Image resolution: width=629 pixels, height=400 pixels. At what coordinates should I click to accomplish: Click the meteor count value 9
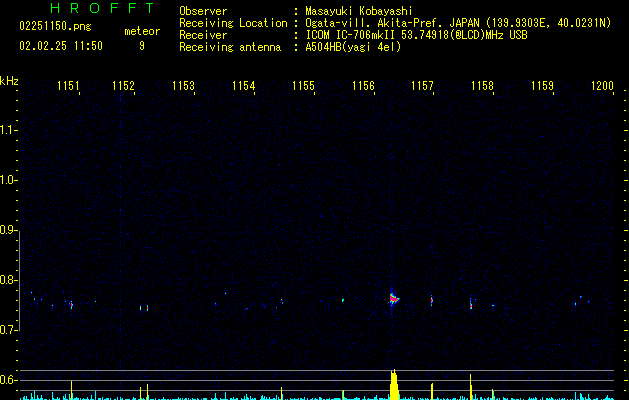point(142,46)
